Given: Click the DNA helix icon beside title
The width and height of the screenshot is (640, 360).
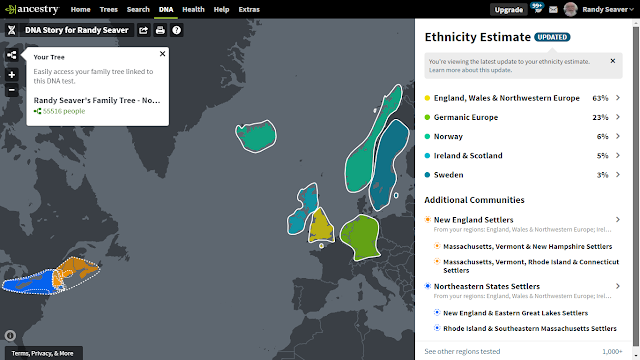Looking at the screenshot, I should coord(11,30).
